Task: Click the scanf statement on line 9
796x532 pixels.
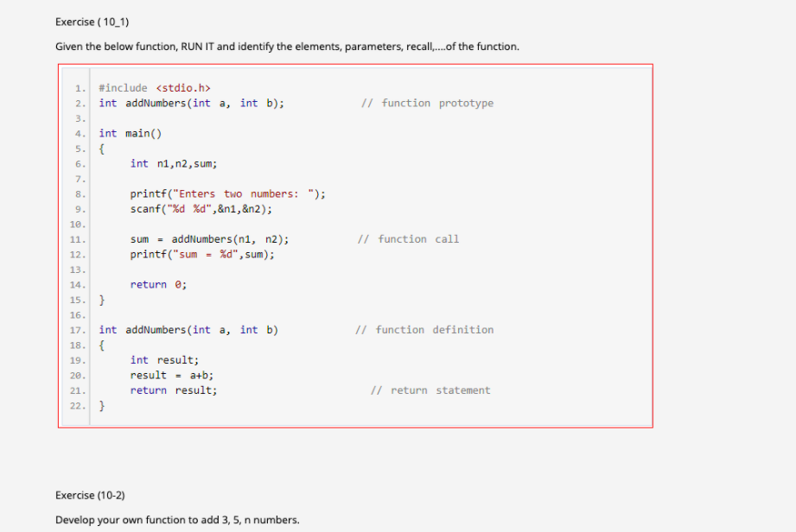Action: 199,208
